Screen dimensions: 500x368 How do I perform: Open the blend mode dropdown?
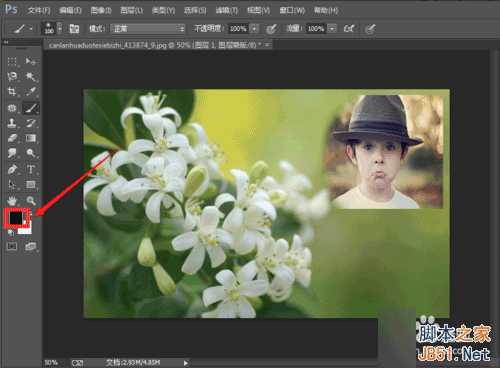[x=148, y=29]
